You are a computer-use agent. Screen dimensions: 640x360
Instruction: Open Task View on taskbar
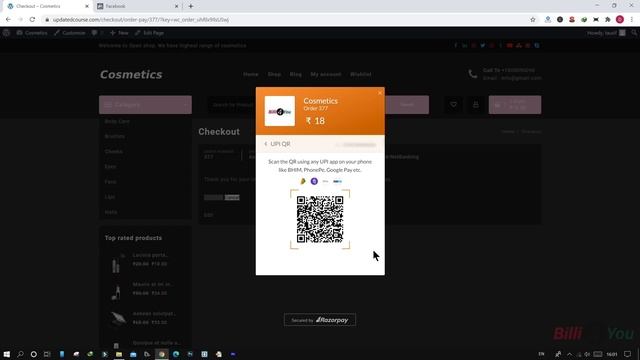click(x=47, y=354)
